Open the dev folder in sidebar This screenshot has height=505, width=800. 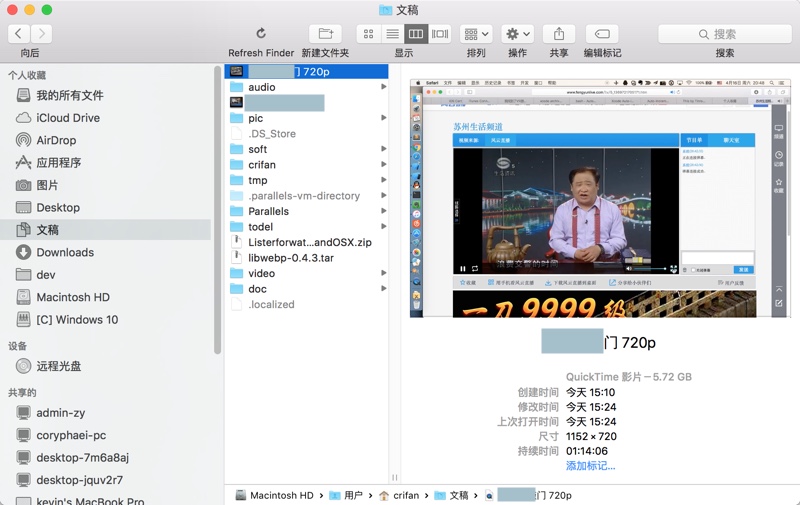point(45,275)
